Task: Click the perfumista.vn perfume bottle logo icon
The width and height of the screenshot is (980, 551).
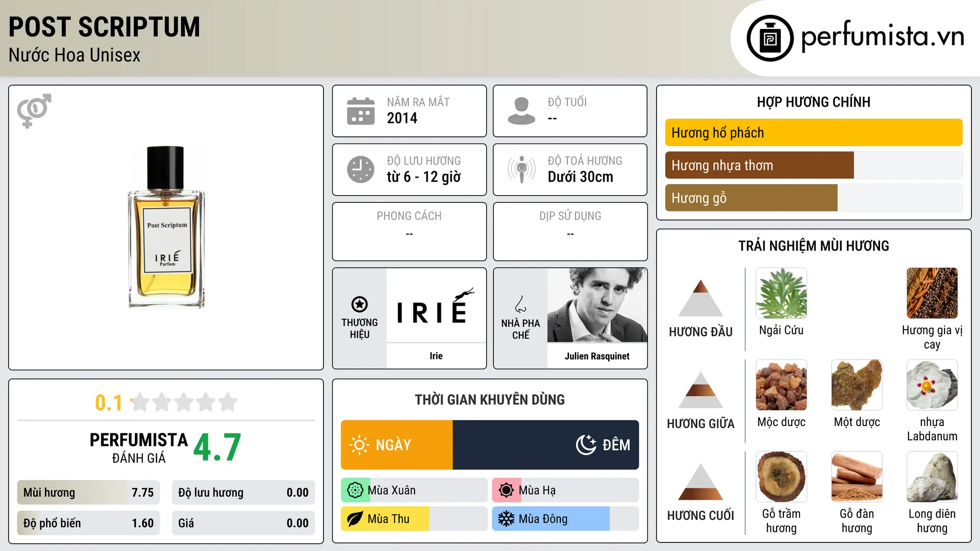Action: (x=770, y=38)
